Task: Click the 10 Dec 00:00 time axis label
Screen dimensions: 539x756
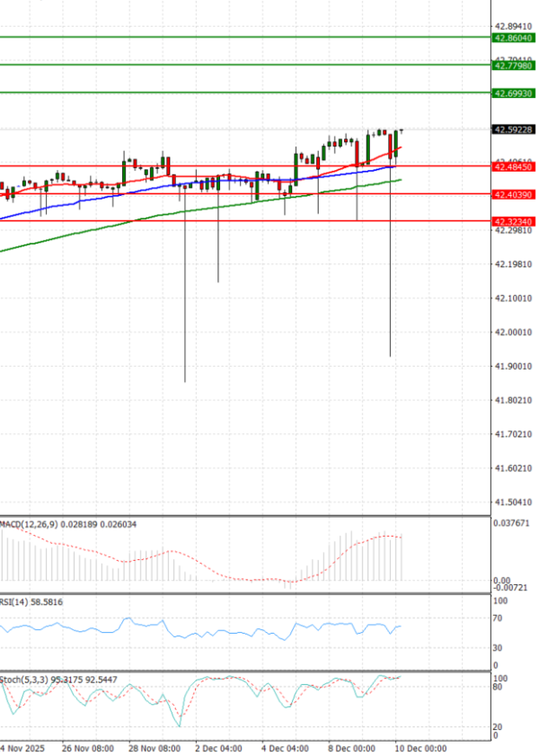Action: tap(422, 747)
